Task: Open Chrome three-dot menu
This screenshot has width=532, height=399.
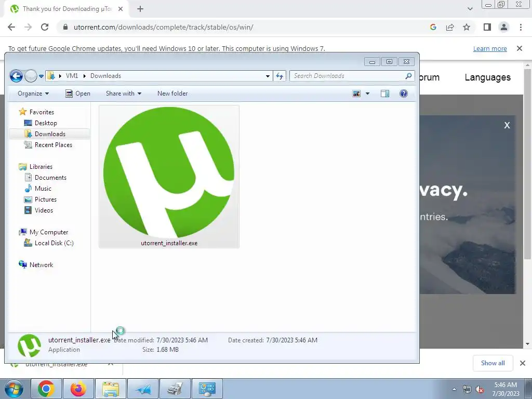Action: click(x=521, y=27)
